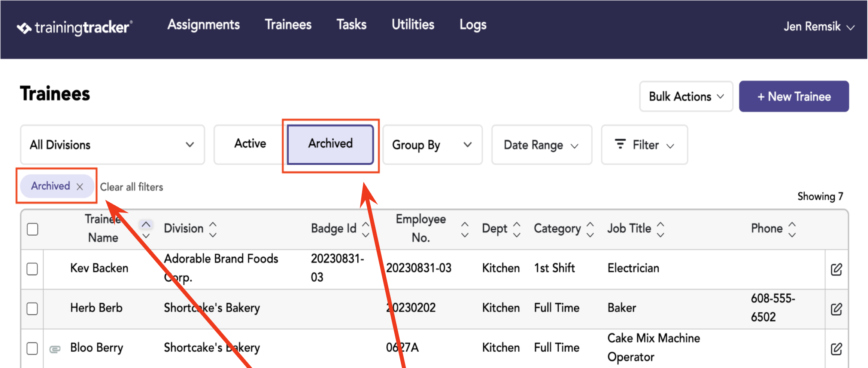Click the trainingtracker logo
Viewport: 868px width, 368px height.
[x=75, y=28]
